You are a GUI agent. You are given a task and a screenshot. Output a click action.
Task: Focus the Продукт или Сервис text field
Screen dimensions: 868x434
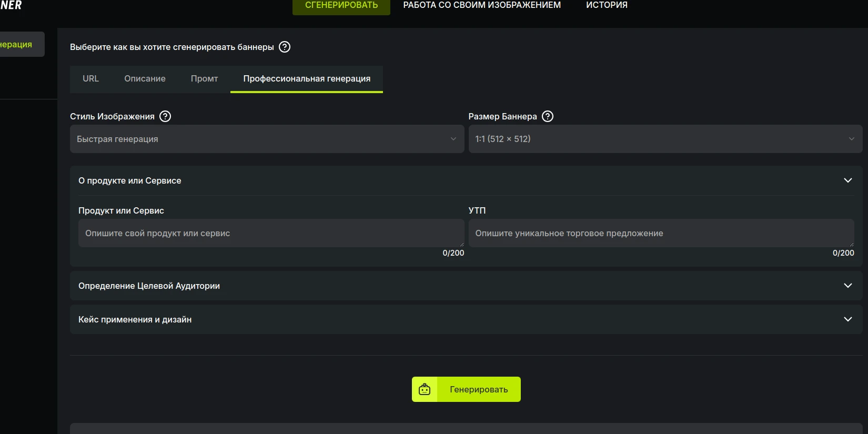[x=271, y=233]
